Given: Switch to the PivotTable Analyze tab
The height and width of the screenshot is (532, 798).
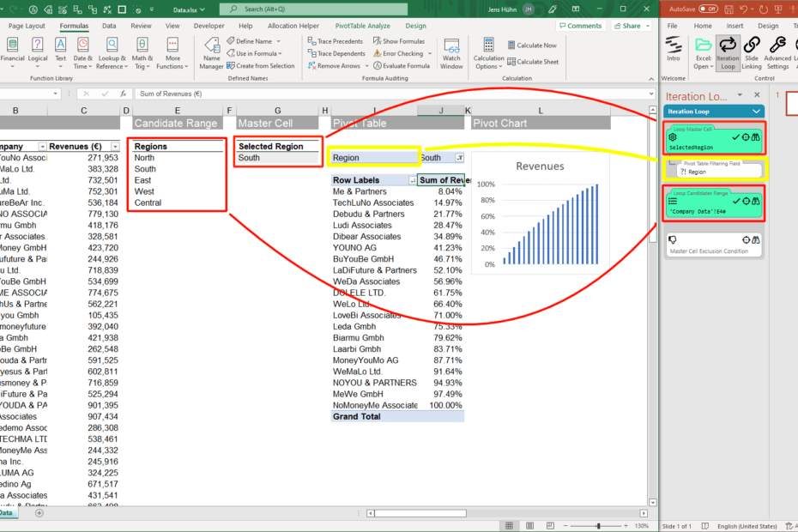Looking at the screenshot, I should point(362,25).
